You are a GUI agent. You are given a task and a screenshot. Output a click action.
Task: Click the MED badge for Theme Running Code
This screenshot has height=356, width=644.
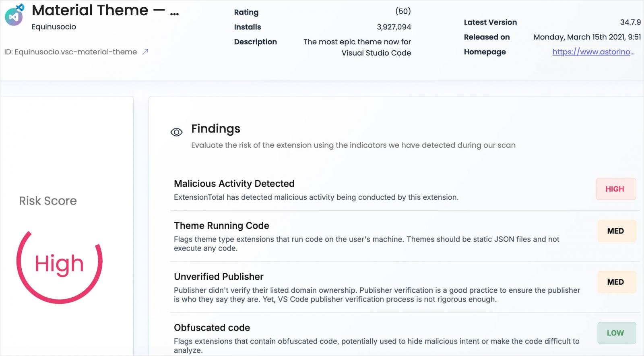click(616, 231)
